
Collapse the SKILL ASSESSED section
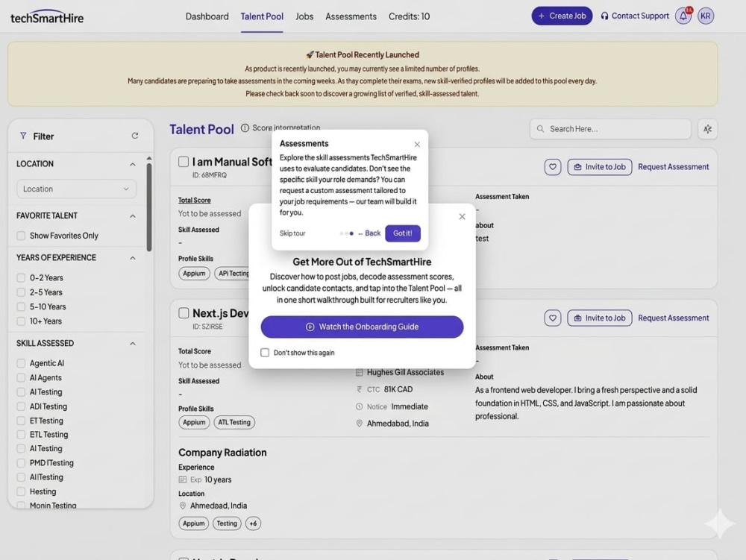(x=133, y=343)
